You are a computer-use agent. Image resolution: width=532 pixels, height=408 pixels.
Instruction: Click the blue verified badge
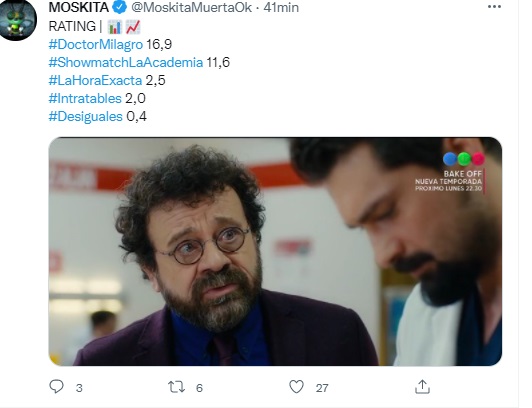pos(119,7)
